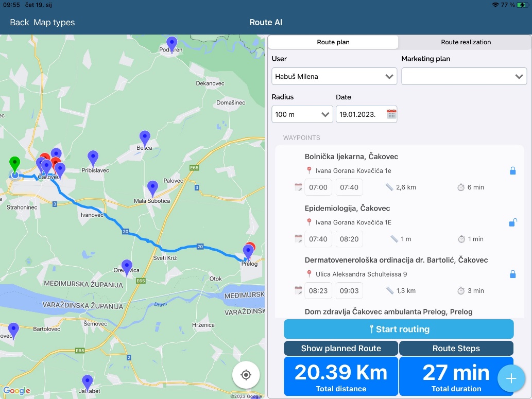
Task: Open the Map types menu
Action: (x=54, y=23)
